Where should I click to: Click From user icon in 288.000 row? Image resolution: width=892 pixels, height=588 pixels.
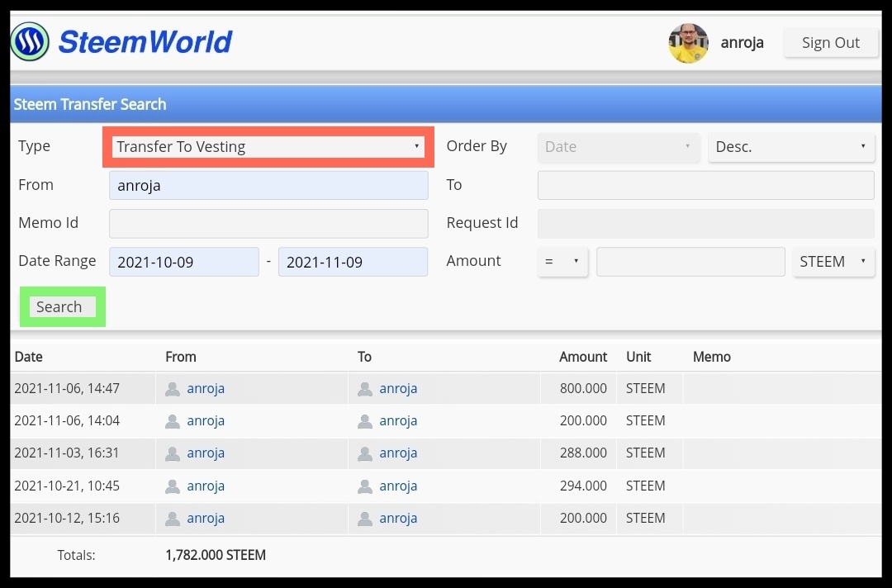pyautogui.click(x=173, y=453)
